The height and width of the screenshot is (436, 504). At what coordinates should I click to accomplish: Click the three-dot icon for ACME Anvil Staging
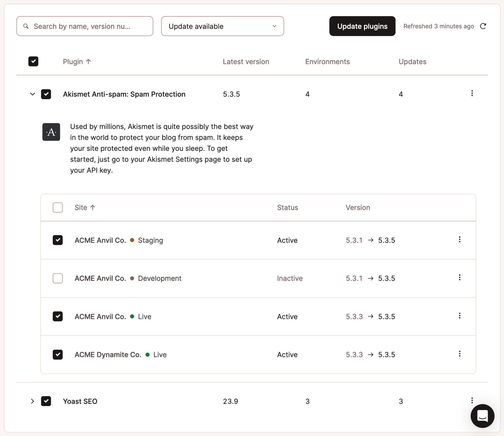click(x=460, y=240)
